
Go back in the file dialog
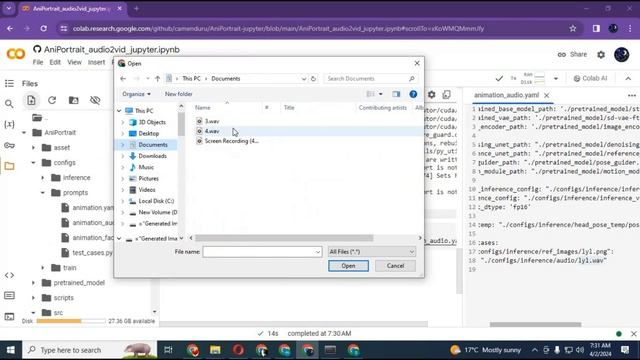[123, 78]
